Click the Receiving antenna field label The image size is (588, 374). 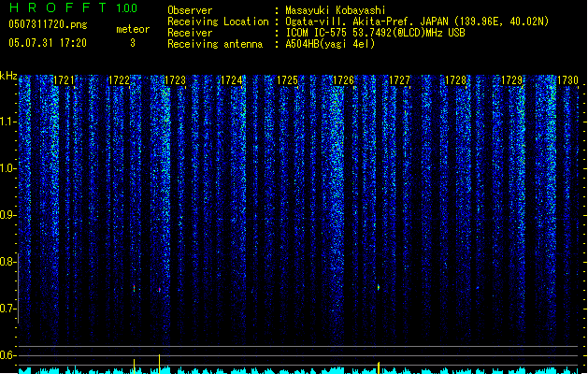(x=215, y=44)
